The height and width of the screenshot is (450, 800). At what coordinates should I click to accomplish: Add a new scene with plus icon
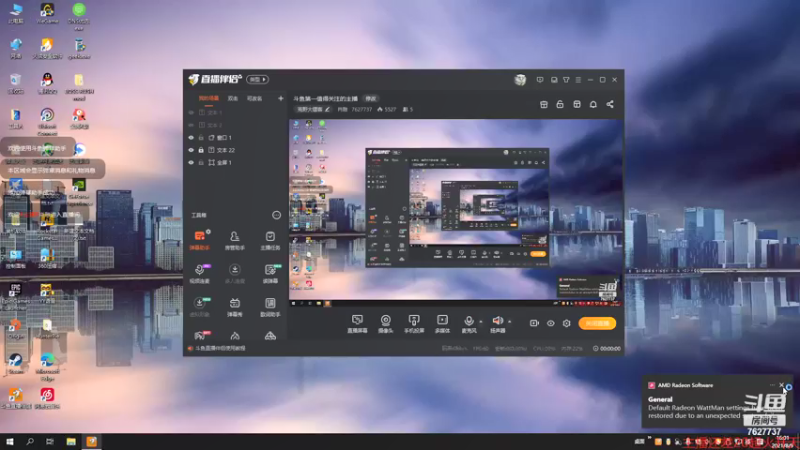click(280, 98)
